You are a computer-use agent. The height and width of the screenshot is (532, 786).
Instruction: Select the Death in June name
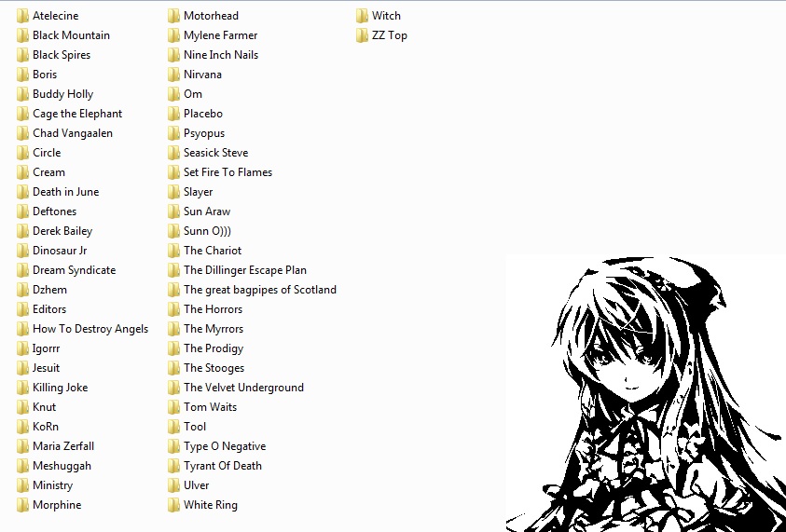(x=65, y=192)
